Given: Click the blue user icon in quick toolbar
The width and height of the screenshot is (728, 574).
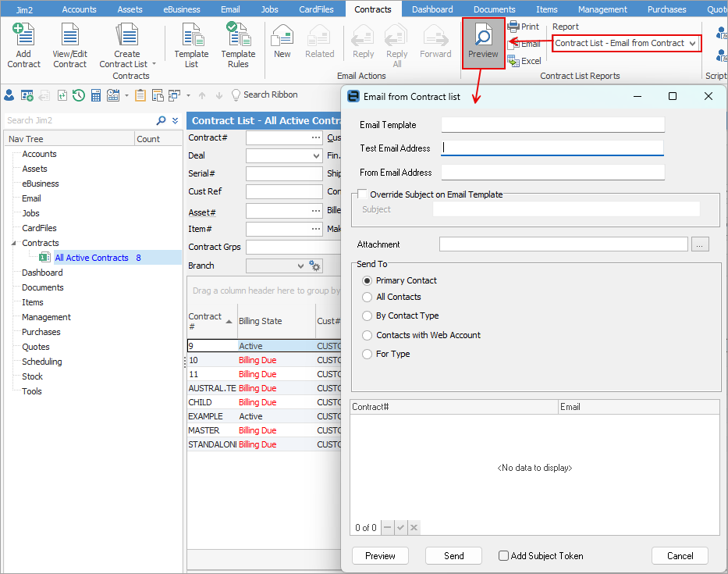Looking at the screenshot, I should point(9,95).
